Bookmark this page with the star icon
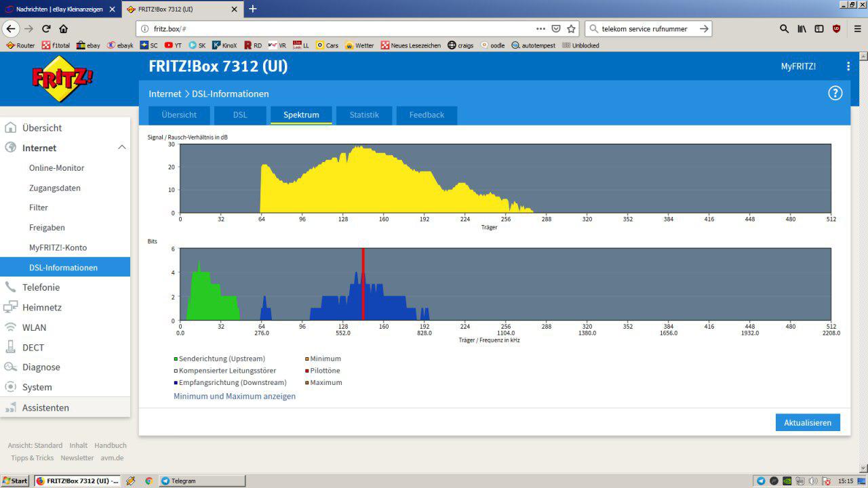This screenshot has height=488, width=868. click(571, 28)
